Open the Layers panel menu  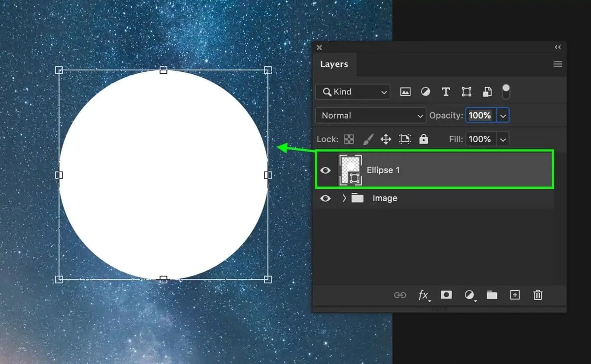558,64
